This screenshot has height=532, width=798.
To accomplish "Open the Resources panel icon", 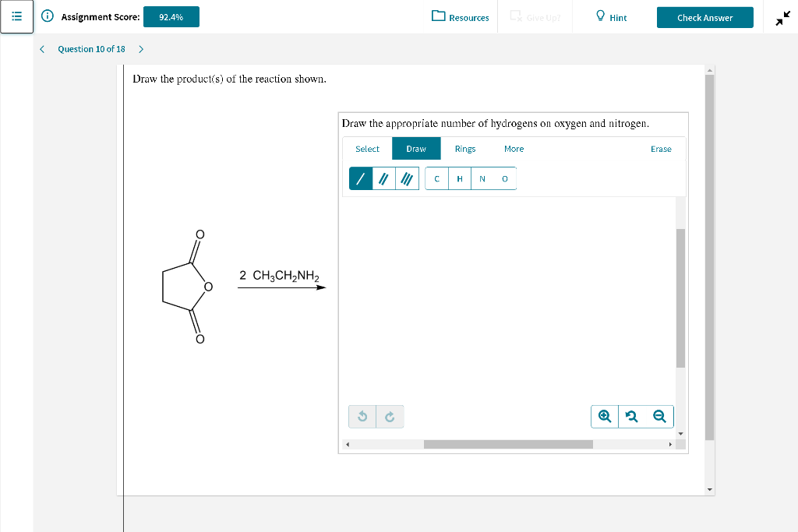I will pos(438,17).
